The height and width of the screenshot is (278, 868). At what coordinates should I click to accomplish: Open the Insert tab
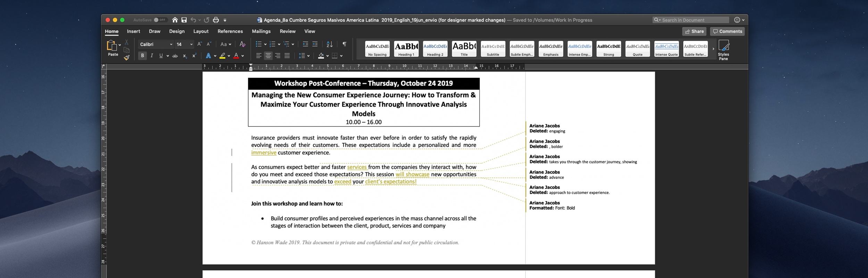[x=134, y=31]
